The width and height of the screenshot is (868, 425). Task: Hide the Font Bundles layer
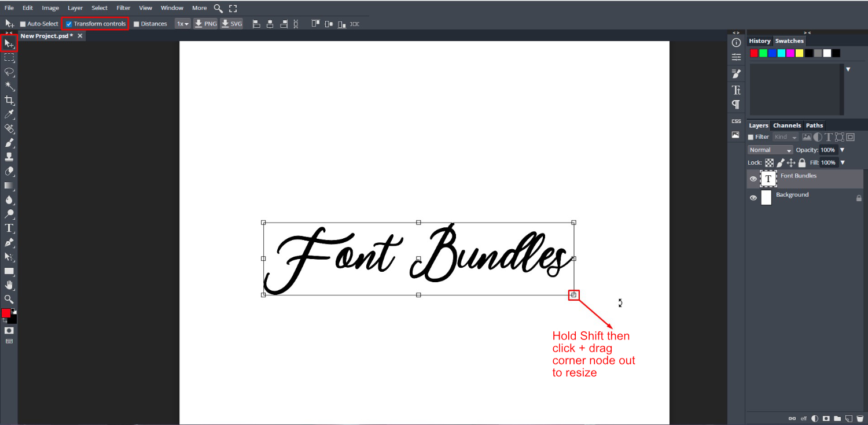click(753, 179)
